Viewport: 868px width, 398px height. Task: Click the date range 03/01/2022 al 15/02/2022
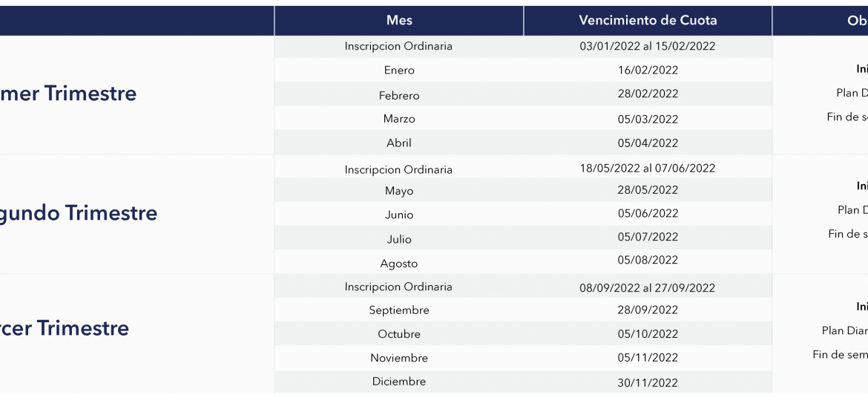[x=648, y=46]
